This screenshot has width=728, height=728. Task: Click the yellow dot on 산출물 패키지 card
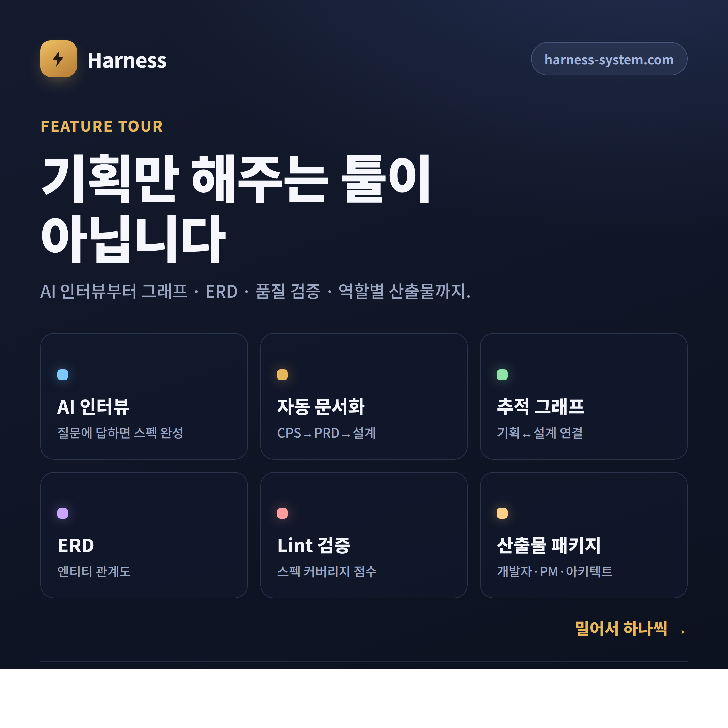coord(502,513)
